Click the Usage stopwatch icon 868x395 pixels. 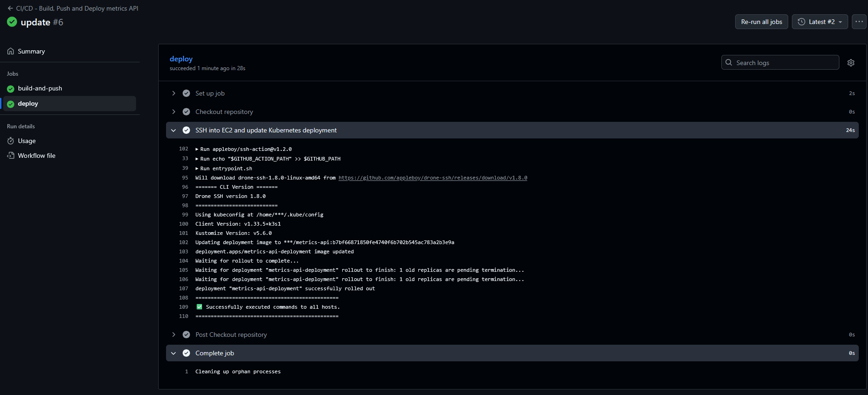[11, 141]
